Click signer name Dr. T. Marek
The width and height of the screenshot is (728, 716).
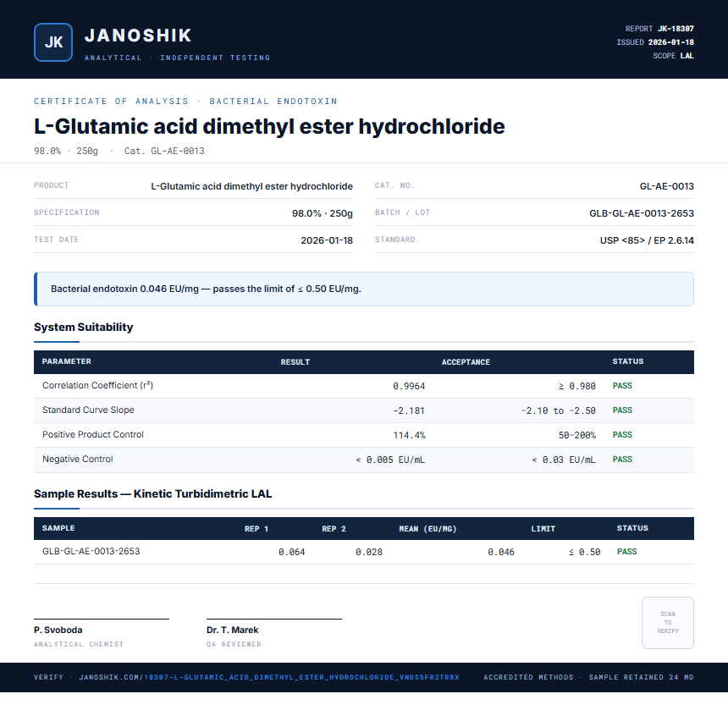tap(232, 631)
